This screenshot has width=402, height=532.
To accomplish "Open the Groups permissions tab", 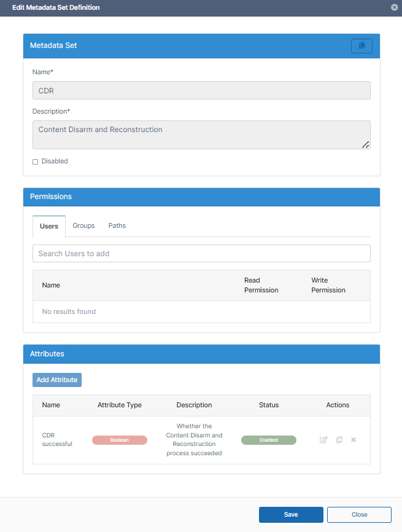I will (83, 226).
